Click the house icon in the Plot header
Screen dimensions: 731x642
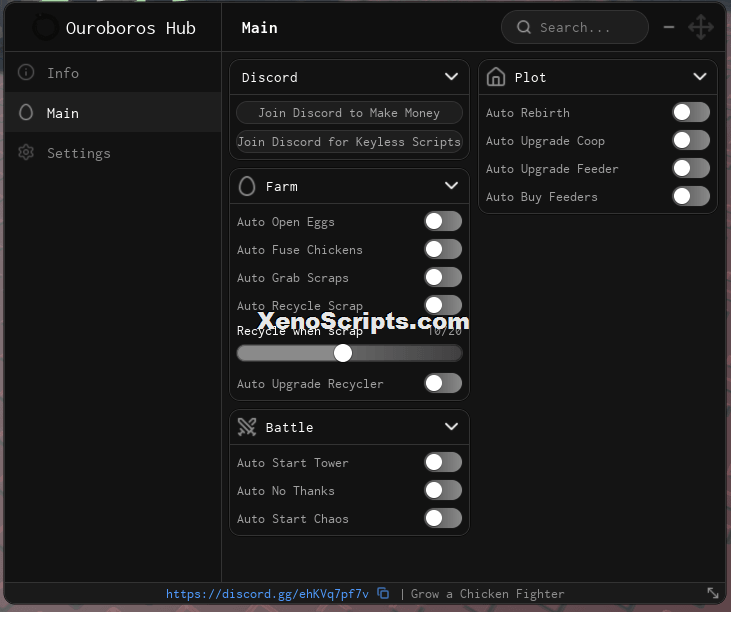tap(496, 76)
